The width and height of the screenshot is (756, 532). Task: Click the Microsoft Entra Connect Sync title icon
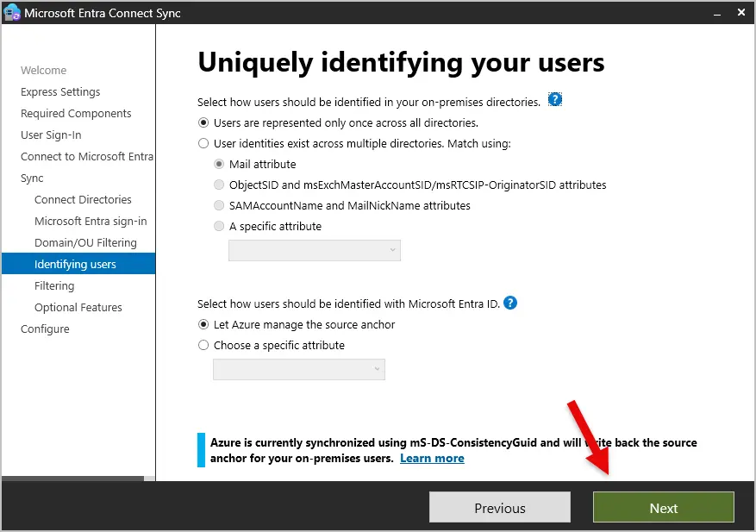pyautogui.click(x=12, y=13)
